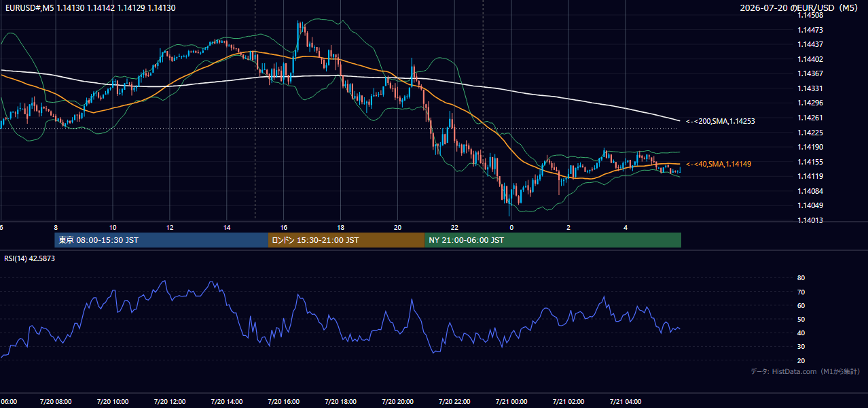Viewport: 868px width, 408px height.
Task: Click hour 16 on the price chart axis
Action: (x=284, y=228)
